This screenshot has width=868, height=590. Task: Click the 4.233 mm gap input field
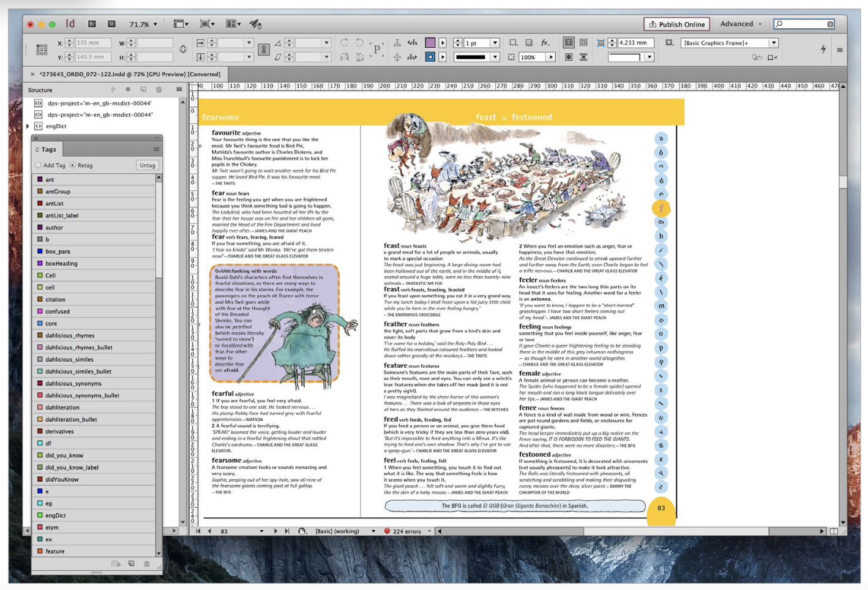[635, 43]
